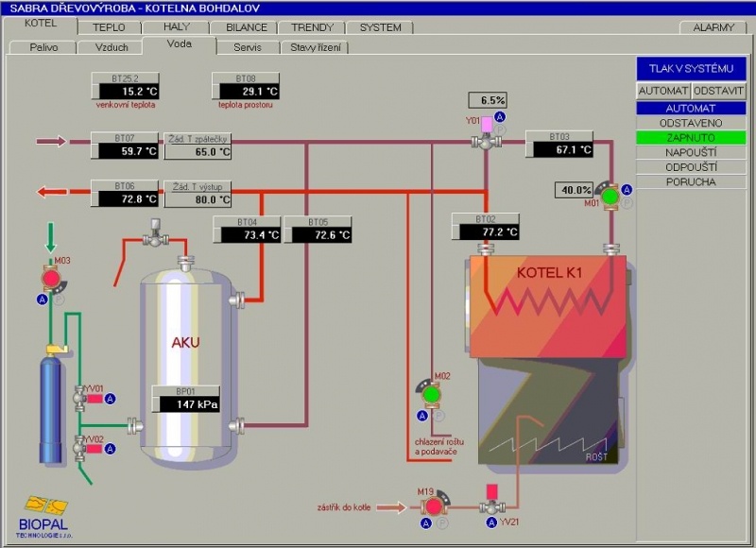This screenshot has height=548, width=756.
Task: Select the Voda sub-tab
Action: [180, 44]
